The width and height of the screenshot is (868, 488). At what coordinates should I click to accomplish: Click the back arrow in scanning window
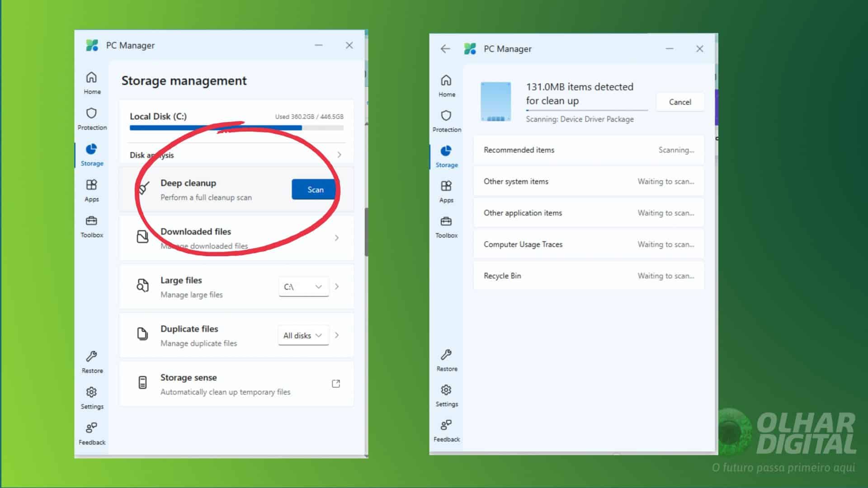click(x=445, y=49)
